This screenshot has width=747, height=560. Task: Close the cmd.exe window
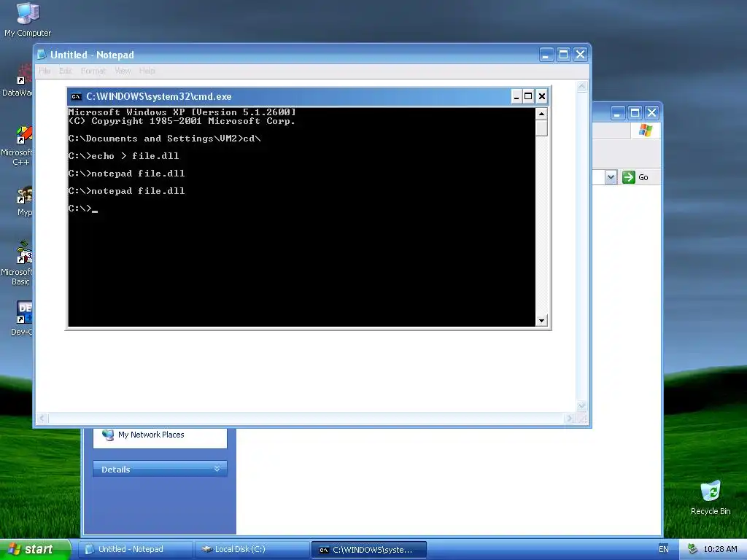point(542,97)
